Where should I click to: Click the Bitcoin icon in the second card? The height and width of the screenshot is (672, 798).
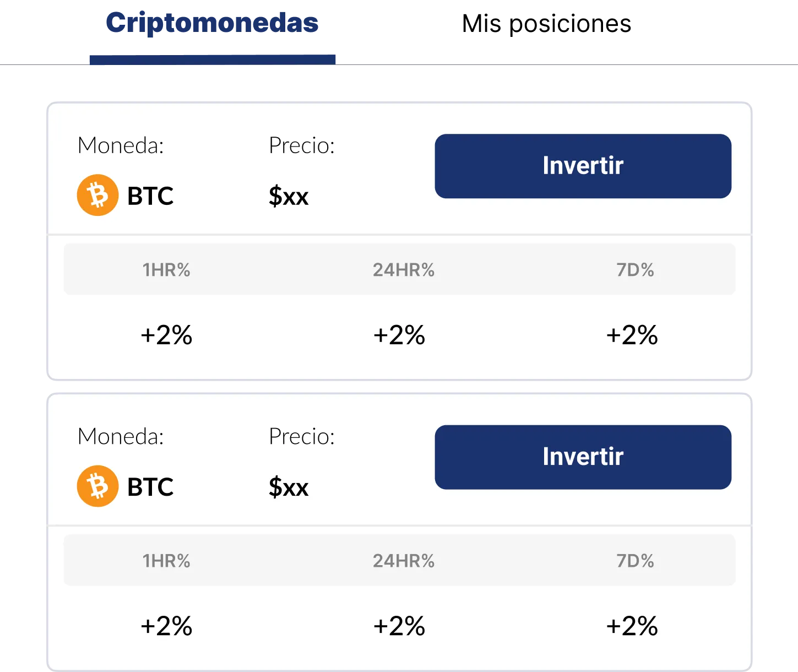coord(97,486)
